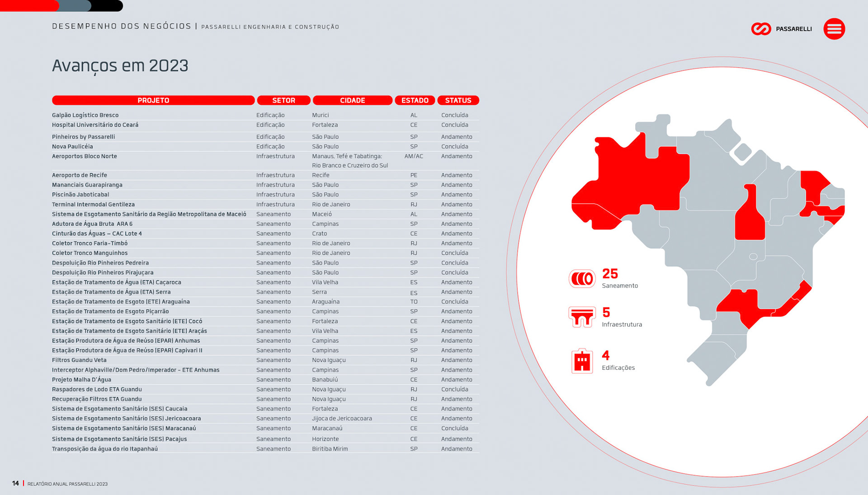The height and width of the screenshot is (495, 868).
Task: Click the Saneamento pipe icon
Action: [582, 279]
